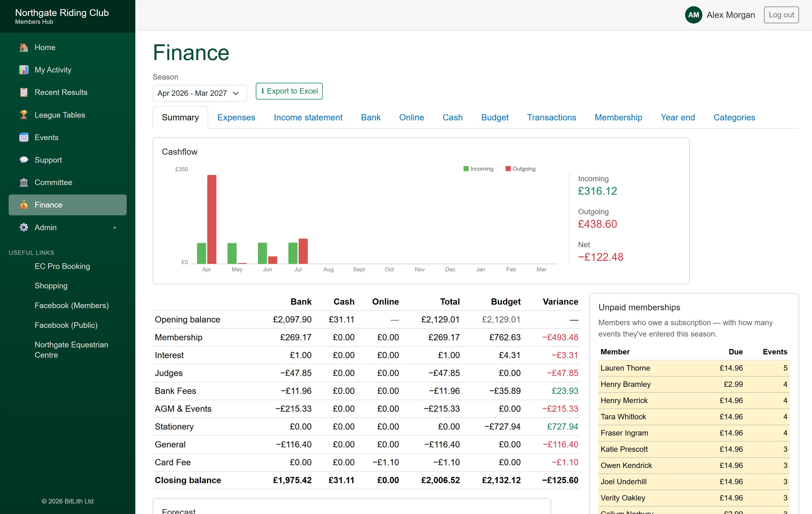Click Verity Oakley row
Image resolution: width=812 pixels, height=514 pixels.
(694, 498)
